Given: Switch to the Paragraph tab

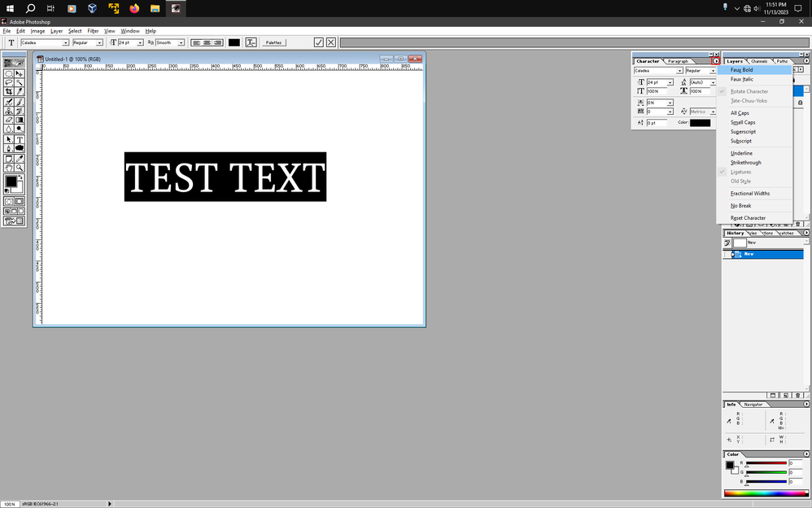Looking at the screenshot, I should [x=678, y=61].
